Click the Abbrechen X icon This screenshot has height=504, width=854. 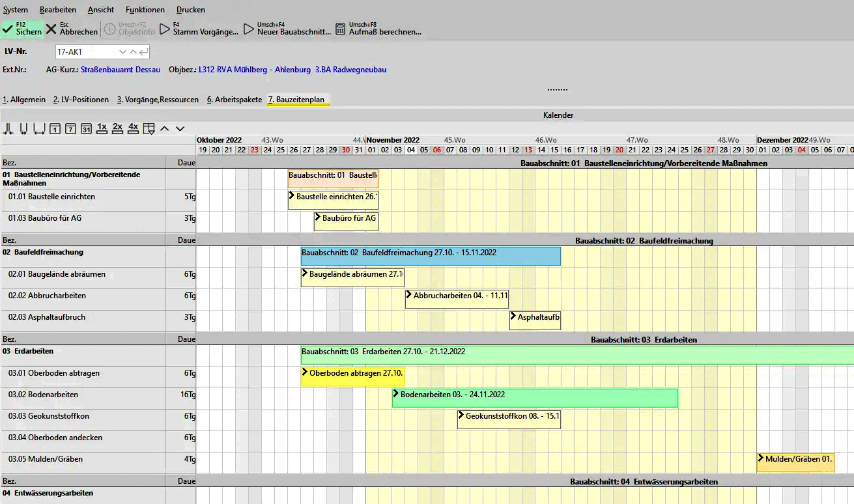click(51, 29)
